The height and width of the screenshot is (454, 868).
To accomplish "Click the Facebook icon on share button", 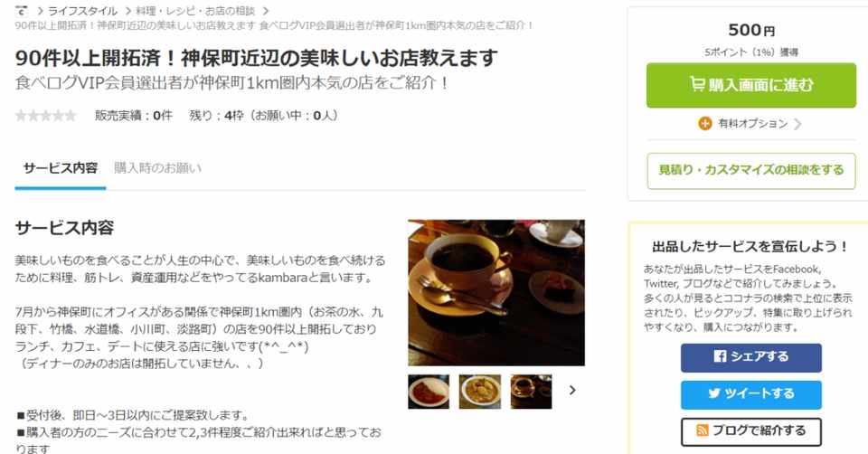I will click(x=720, y=356).
